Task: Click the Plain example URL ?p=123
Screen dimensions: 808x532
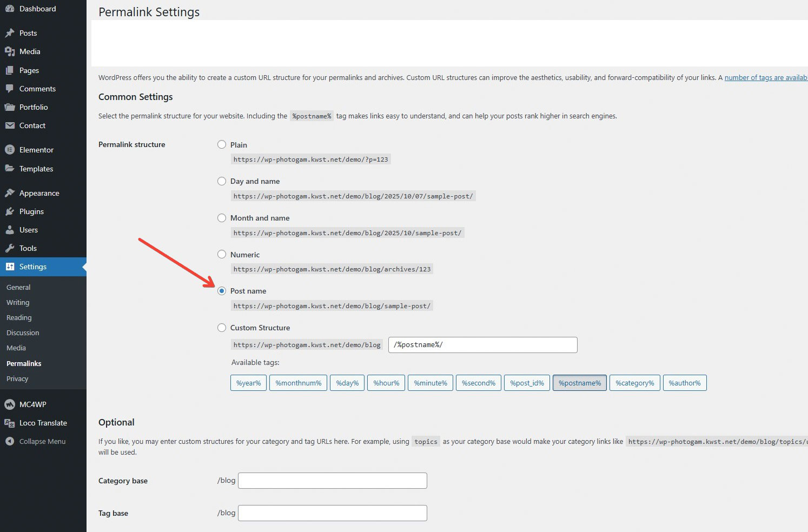Action: point(311,159)
